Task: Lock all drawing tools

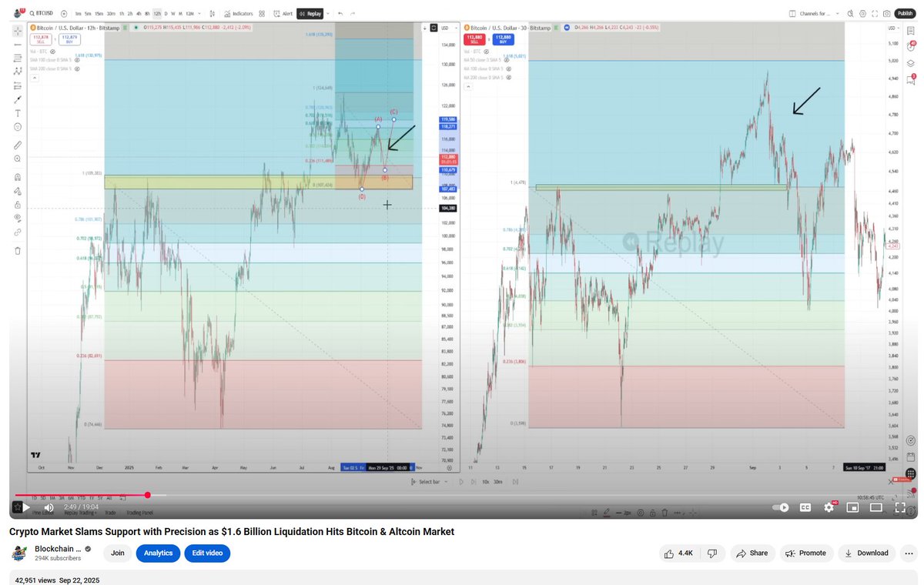Action: coord(18,205)
